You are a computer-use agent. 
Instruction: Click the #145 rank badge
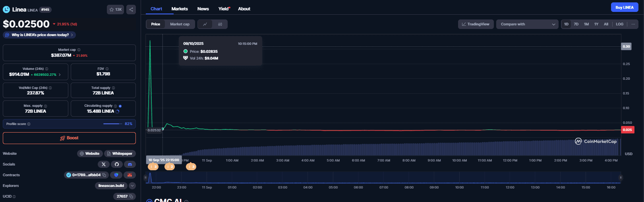[x=45, y=10]
